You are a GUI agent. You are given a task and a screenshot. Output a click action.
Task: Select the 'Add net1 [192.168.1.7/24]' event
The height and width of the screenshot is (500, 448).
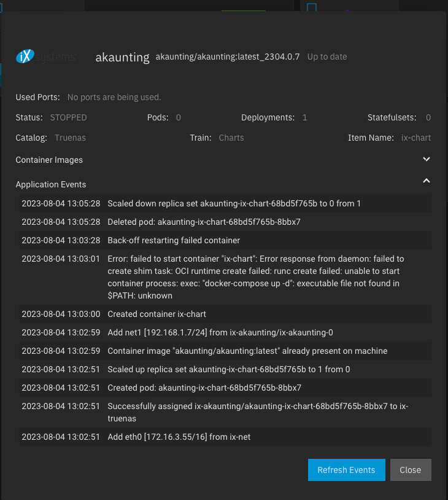225,332
